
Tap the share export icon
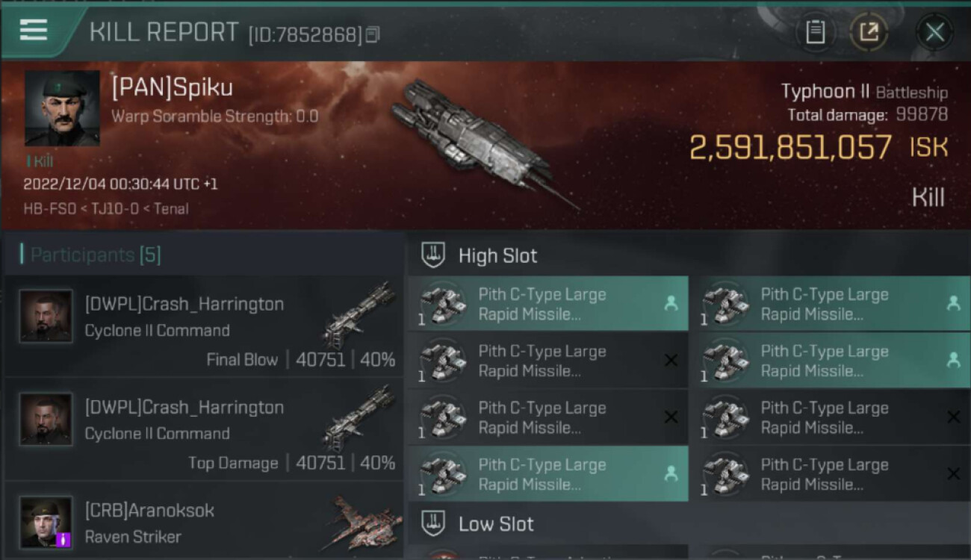[x=869, y=32]
